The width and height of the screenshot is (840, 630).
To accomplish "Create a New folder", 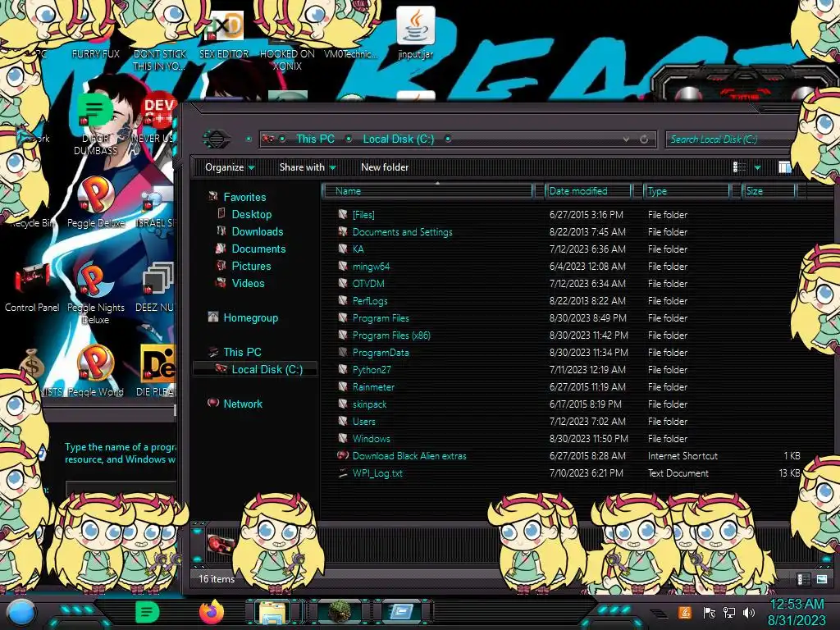I will click(385, 167).
